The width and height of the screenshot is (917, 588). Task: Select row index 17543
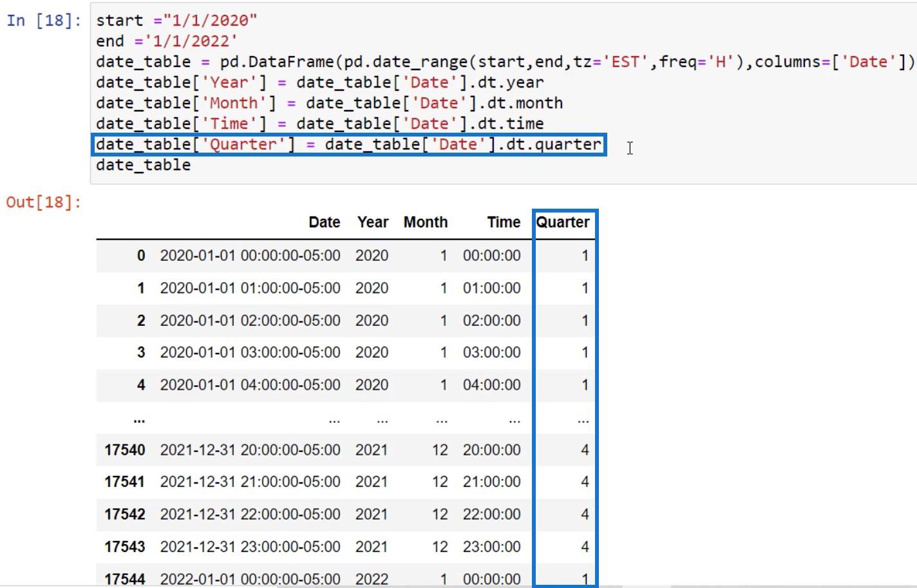(125, 546)
